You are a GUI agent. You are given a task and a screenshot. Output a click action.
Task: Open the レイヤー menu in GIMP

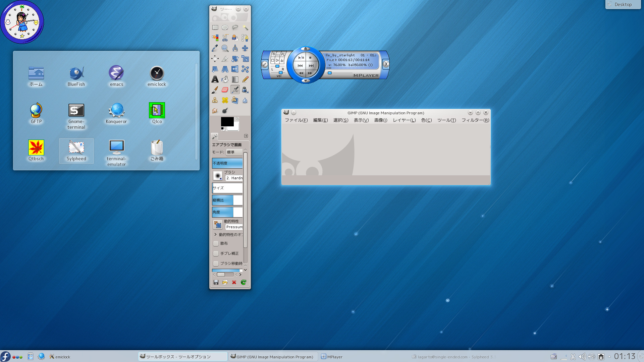(x=404, y=120)
